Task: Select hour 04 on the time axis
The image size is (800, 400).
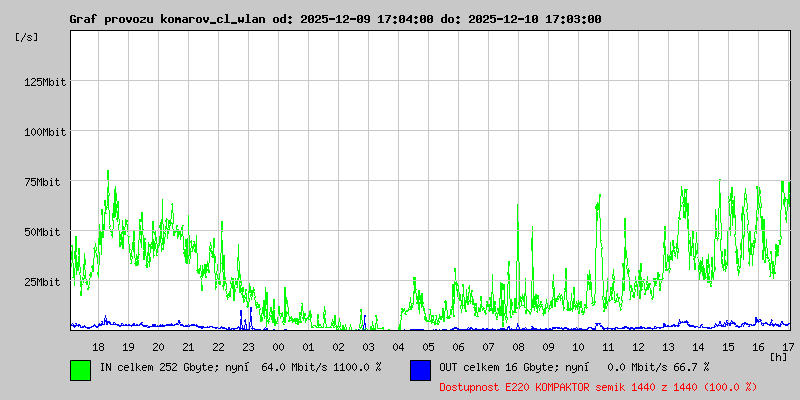Action: pos(398,347)
